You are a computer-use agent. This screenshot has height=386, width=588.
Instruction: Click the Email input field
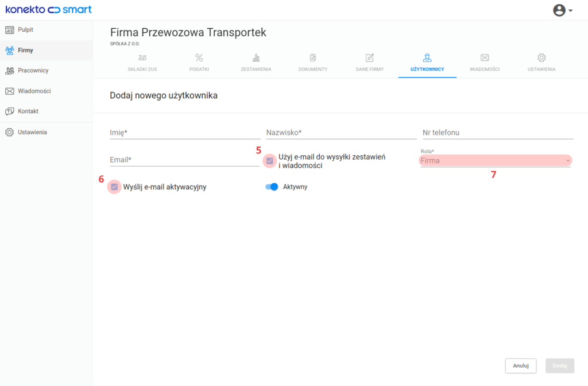(x=184, y=160)
